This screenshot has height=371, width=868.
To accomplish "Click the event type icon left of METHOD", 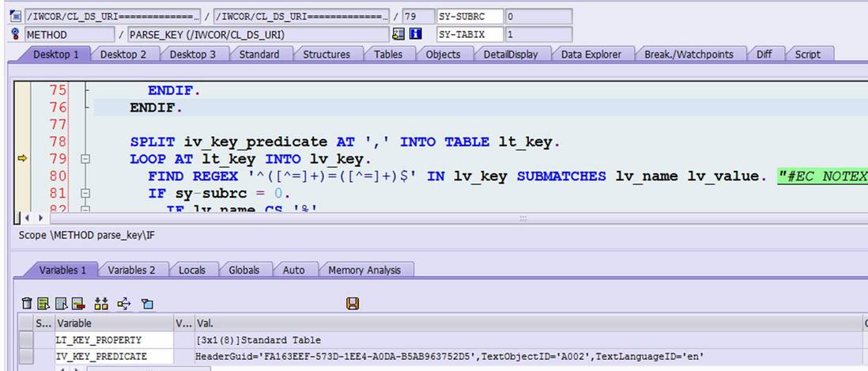I will point(16,34).
